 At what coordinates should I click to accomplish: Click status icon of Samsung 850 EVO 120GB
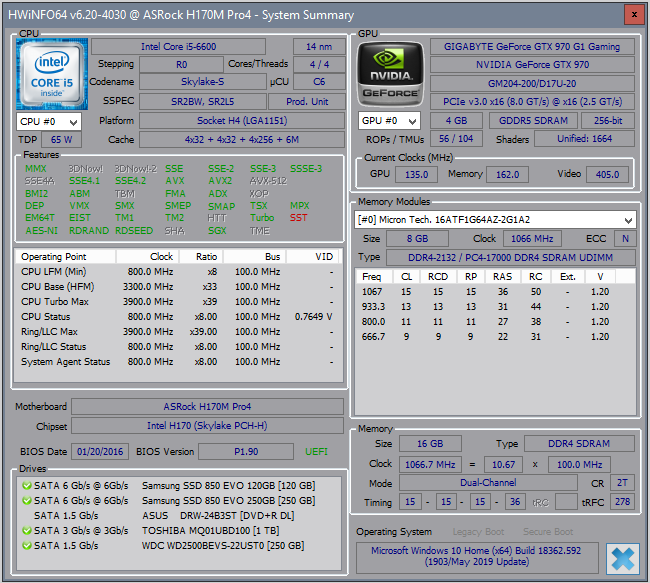(x=27, y=485)
